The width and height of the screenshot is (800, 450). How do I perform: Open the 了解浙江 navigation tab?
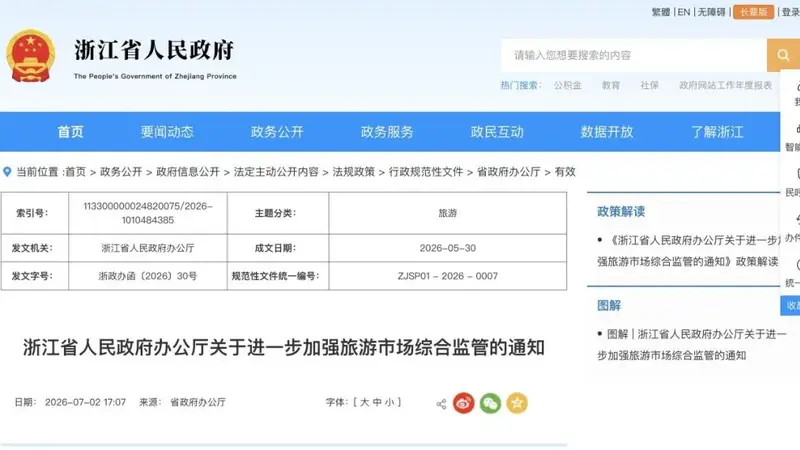[x=717, y=132]
